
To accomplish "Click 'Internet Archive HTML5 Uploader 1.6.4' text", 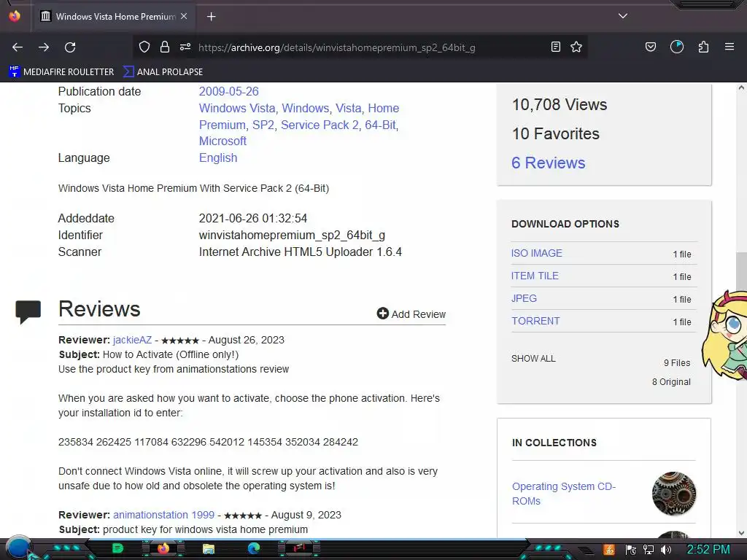I will 300,252.
